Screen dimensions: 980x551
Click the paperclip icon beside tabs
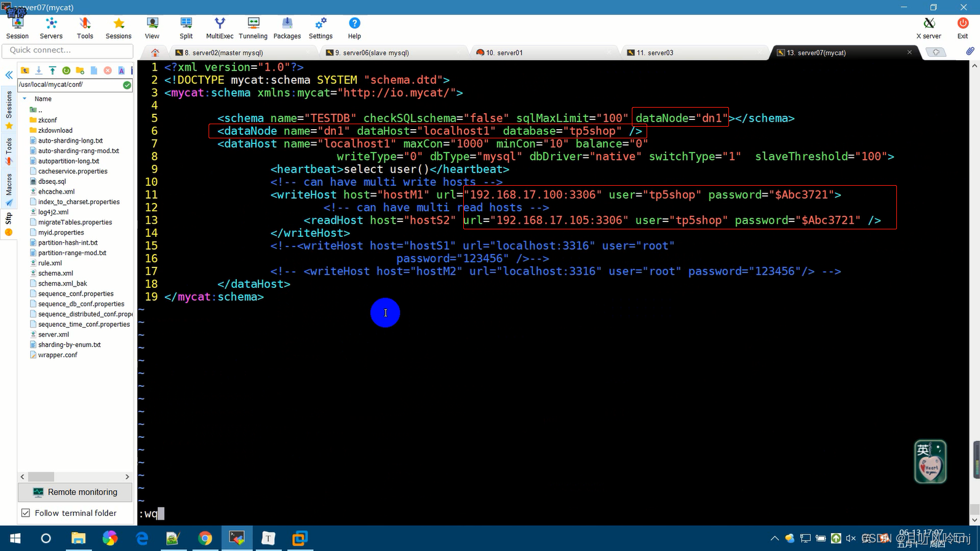point(970,52)
